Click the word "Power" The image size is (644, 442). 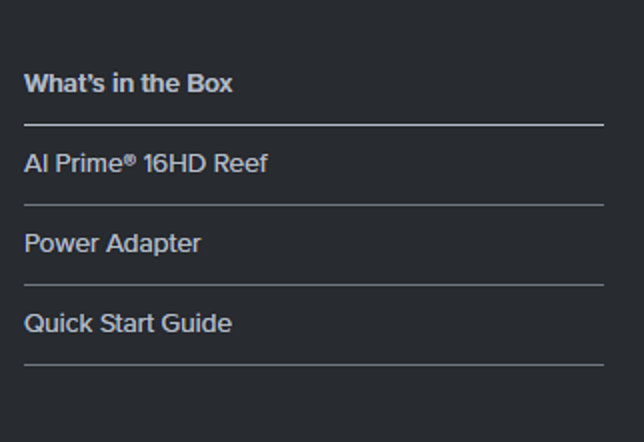(62, 244)
